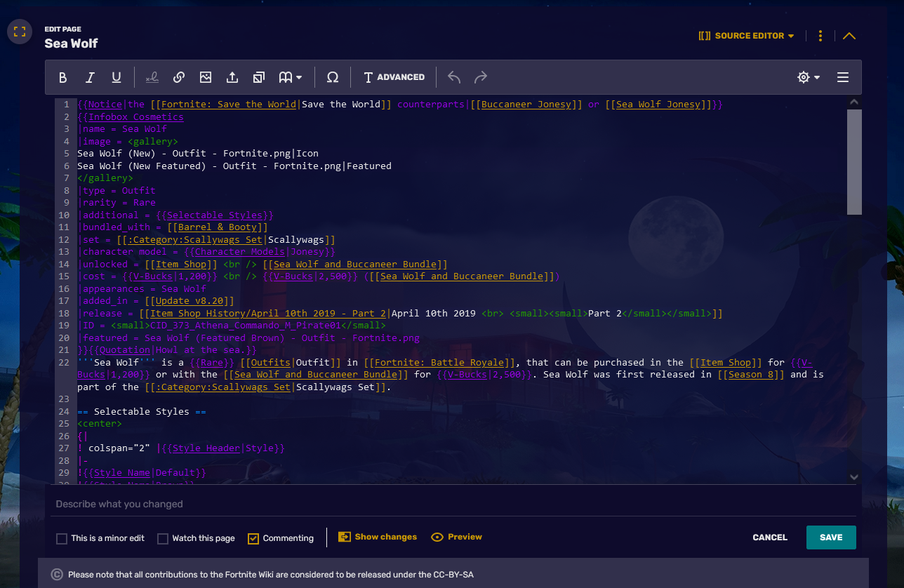Cancel the edit

click(x=770, y=537)
